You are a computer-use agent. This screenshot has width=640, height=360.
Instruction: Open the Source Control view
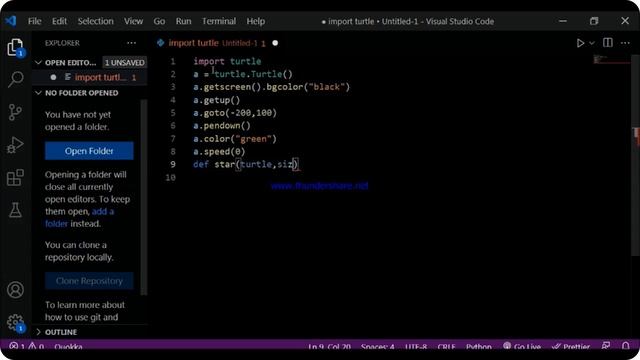(x=16, y=112)
